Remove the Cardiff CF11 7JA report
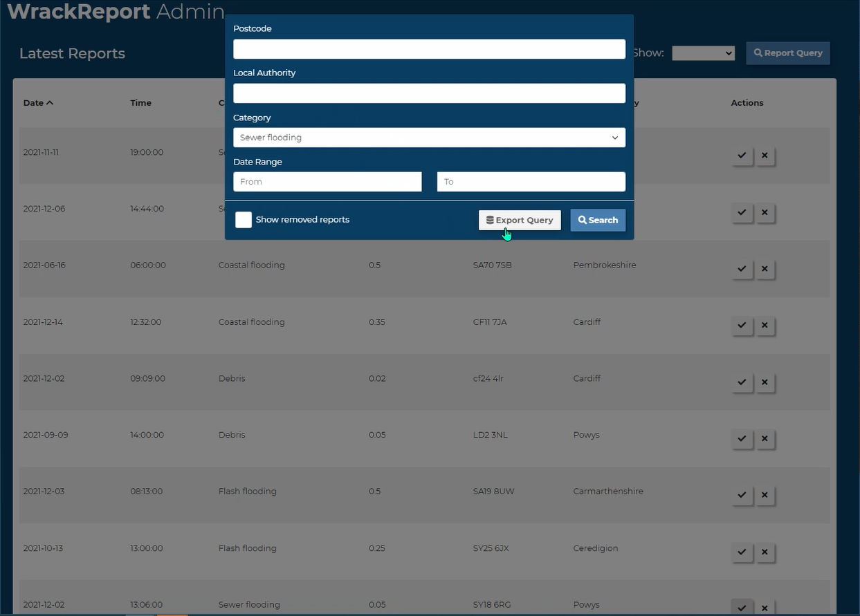The width and height of the screenshot is (860, 616). (x=765, y=326)
